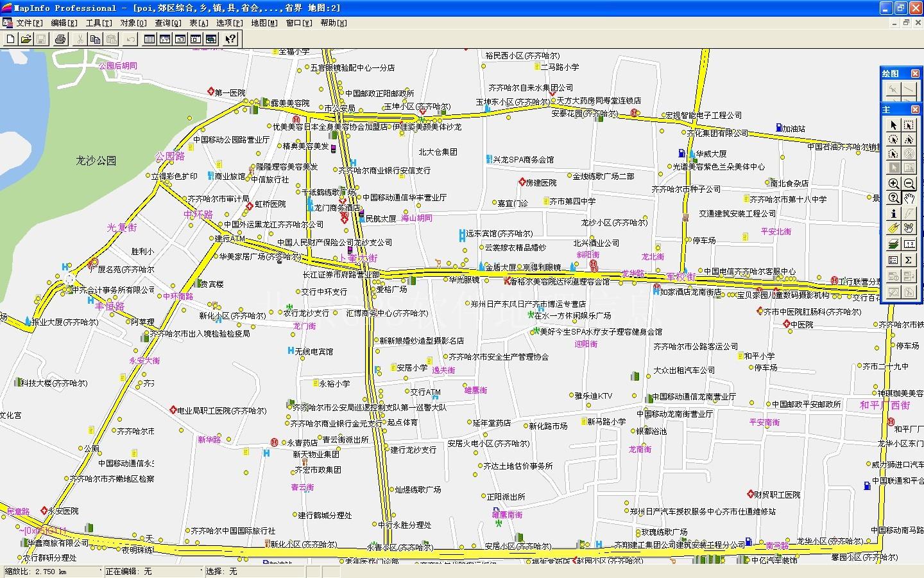Select the Marquee Select tool
This screenshot has height=578, width=924.
click(908, 125)
